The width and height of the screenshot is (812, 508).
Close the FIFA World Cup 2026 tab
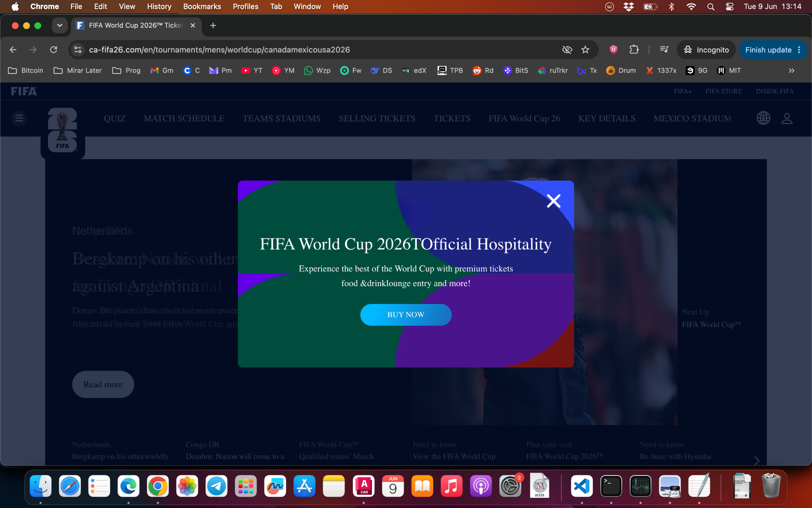[x=193, y=25]
